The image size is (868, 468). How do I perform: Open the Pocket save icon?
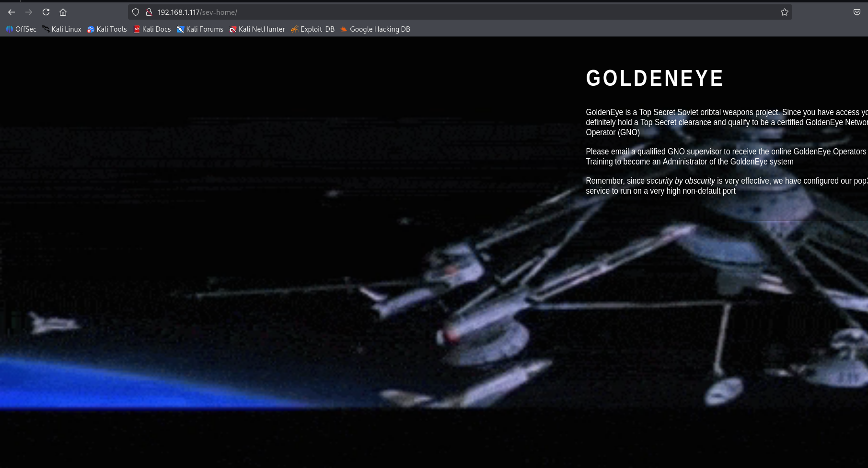click(857, 12)
